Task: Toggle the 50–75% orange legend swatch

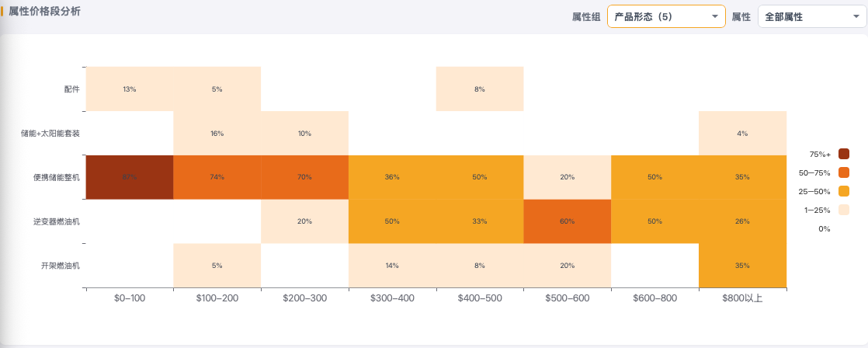Action: 844,173
